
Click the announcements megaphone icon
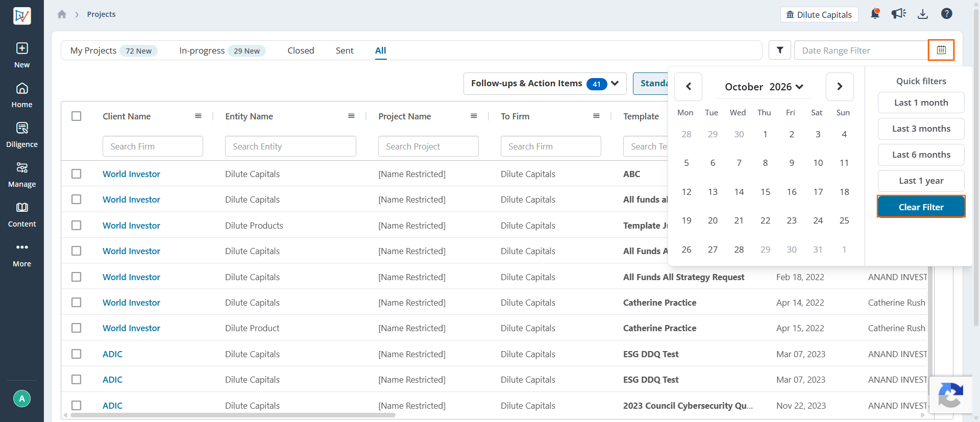899,14
